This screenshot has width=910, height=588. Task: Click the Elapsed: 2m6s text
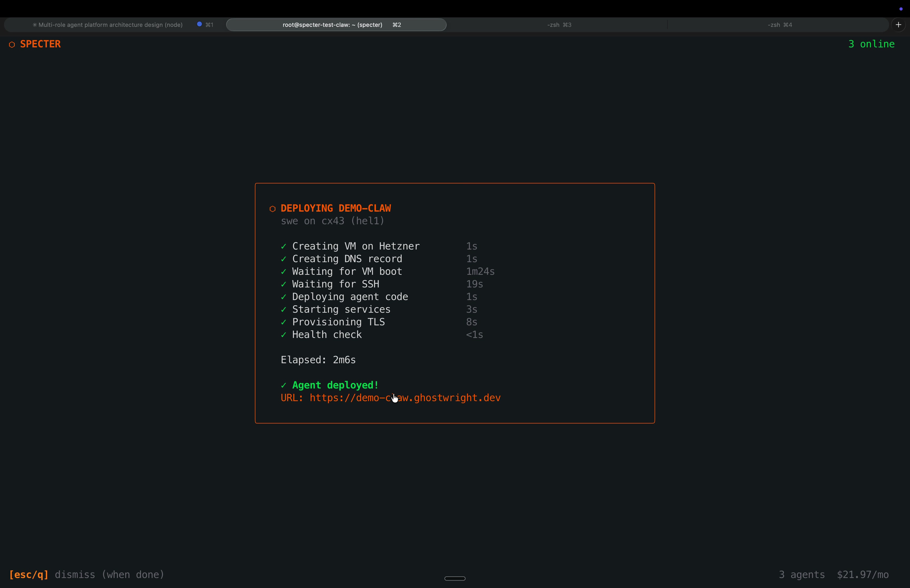(x=318, y=360)
